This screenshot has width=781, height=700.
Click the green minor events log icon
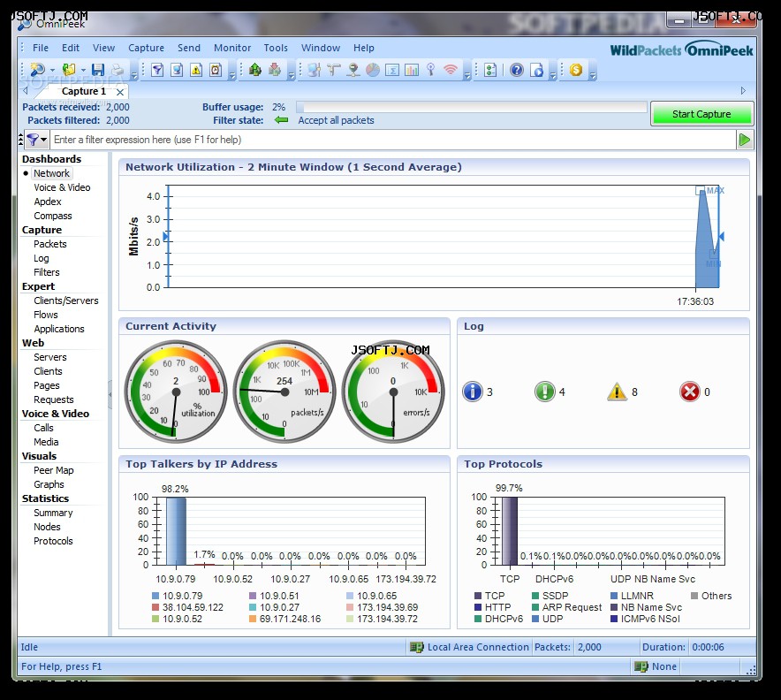point(544,392)
